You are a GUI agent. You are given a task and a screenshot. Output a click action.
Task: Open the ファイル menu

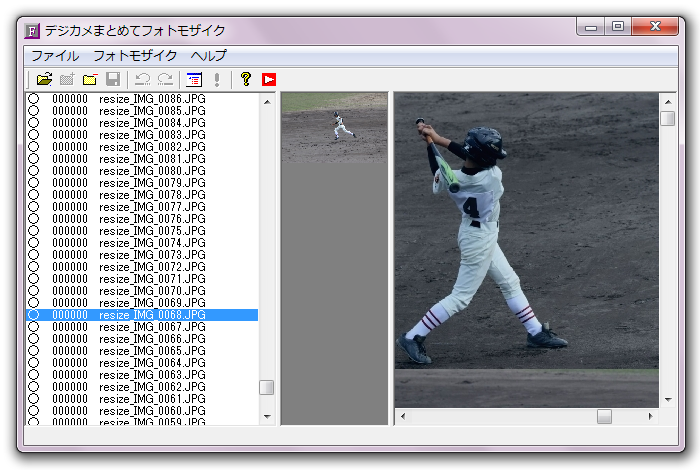tap(55, 56)
